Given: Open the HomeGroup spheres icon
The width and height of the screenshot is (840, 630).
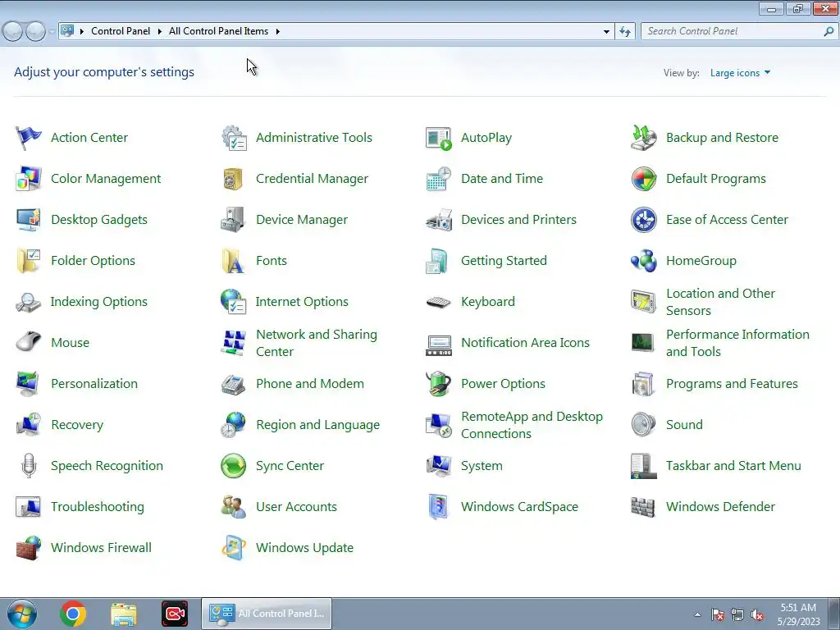Looking at the screenshot, I should click(643, 261).
